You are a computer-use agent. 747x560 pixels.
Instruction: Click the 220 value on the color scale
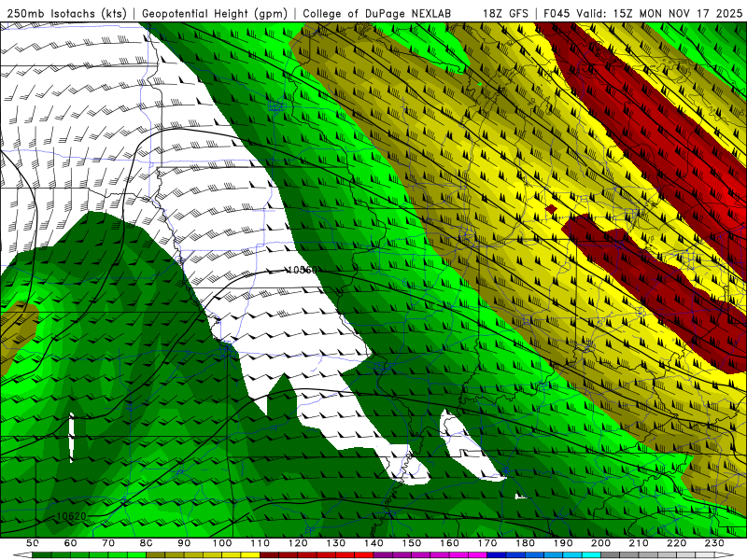[x=676, y=543]
